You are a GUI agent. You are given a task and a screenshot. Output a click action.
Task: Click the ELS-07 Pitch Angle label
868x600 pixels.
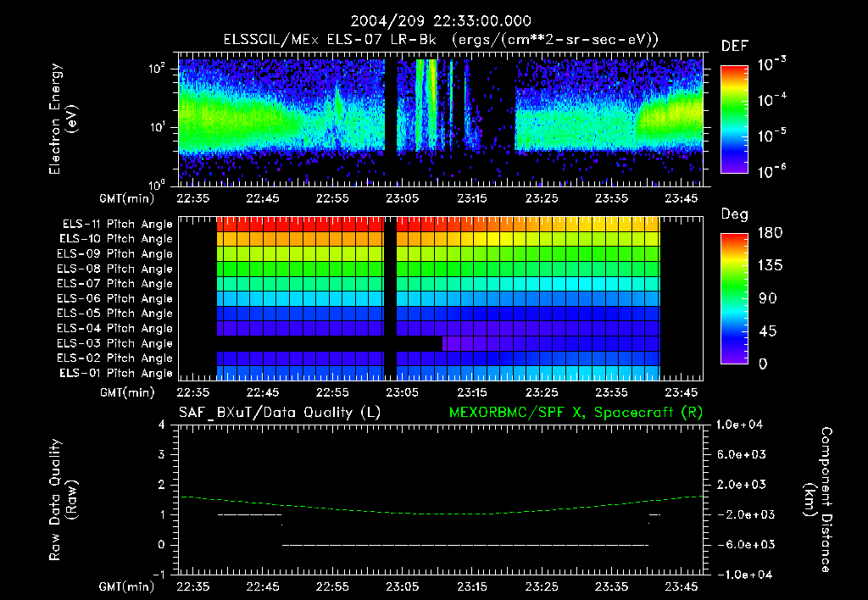pyautogui.click(x=114, y=283)
